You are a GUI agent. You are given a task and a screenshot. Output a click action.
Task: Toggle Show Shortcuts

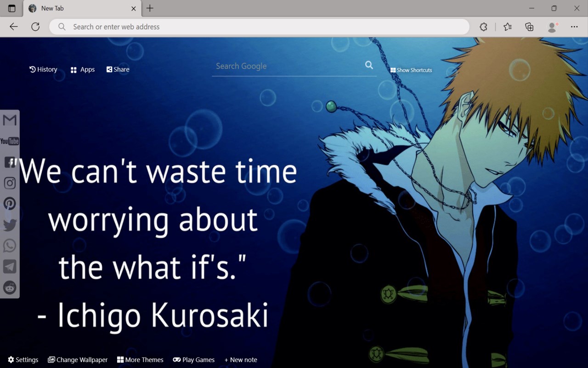click(x=411, y=70)
